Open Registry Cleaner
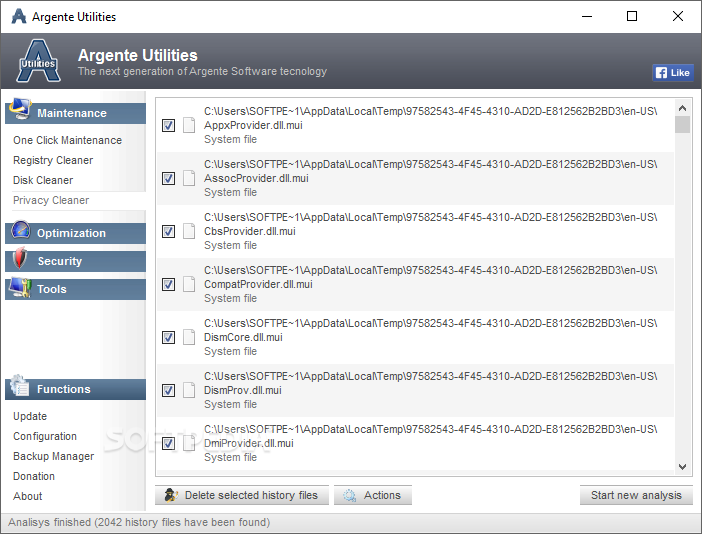The height and width of the screenshot is (534, 702). [x=53, y=160]
